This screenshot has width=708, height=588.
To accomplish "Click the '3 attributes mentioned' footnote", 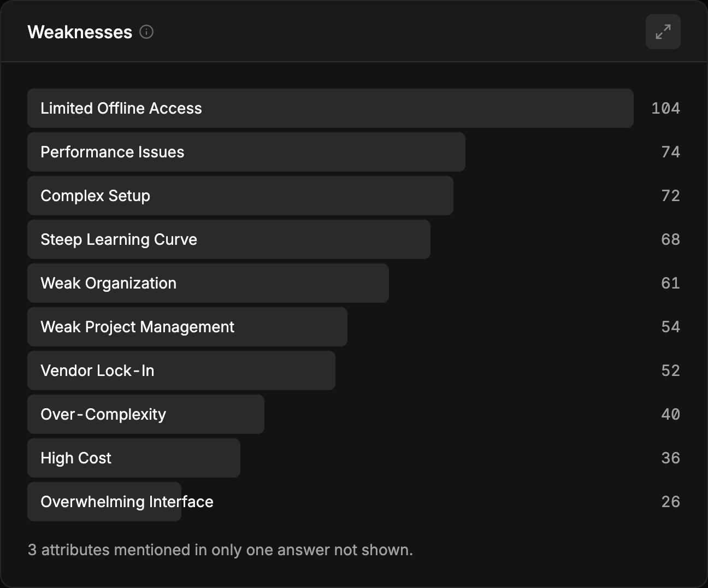I will [220, 550].
